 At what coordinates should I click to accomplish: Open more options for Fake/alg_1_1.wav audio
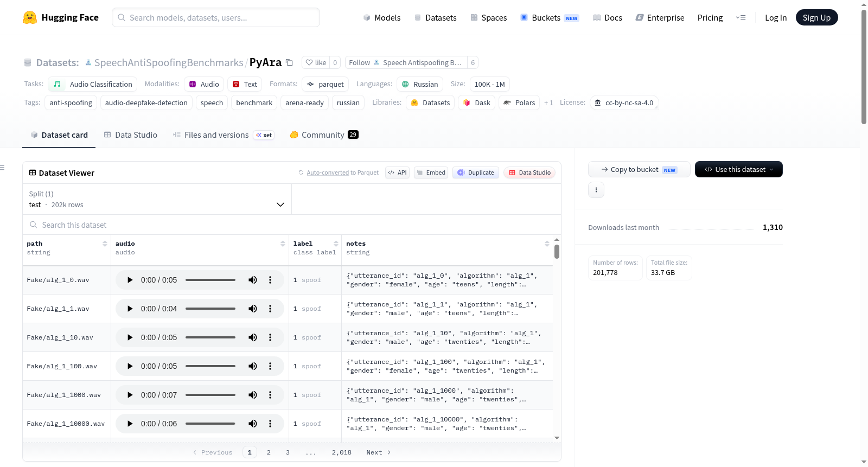[270, 309]
